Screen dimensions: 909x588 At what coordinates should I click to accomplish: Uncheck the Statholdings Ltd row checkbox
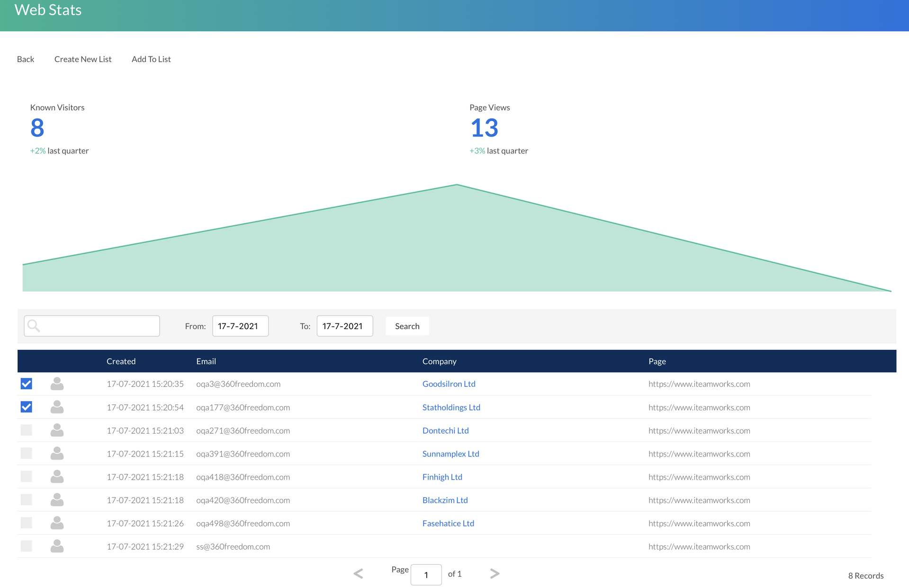tap(27, 407)
